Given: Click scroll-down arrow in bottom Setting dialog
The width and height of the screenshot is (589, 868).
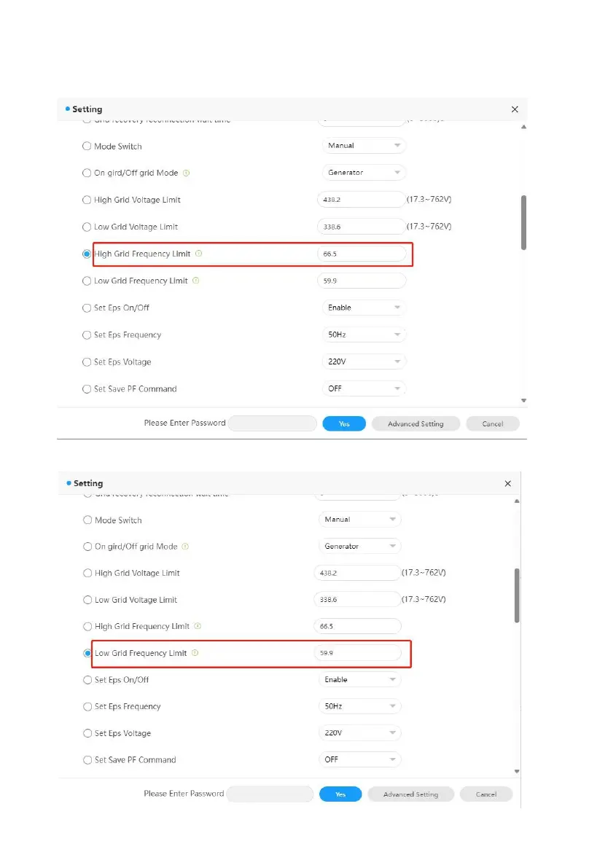Looking at the screenshot, I should [x=517, y=771].
